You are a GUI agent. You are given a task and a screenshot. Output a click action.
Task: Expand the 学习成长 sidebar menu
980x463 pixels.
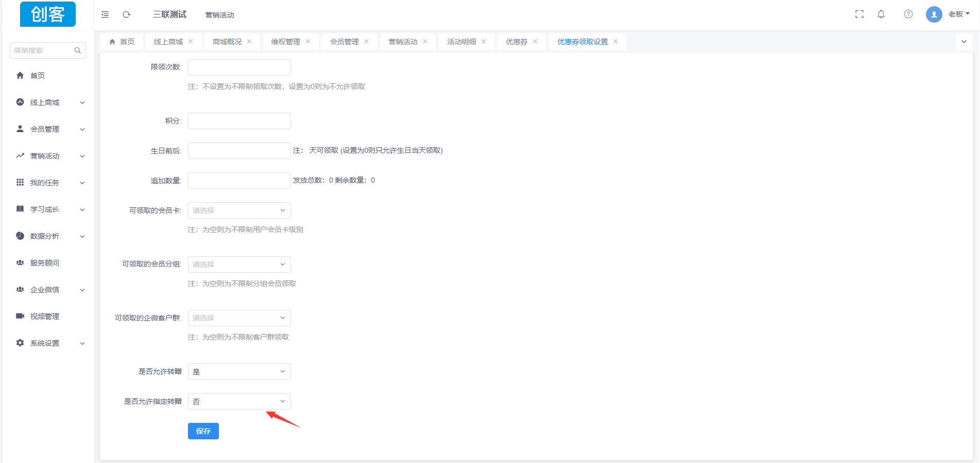tap(82, 210)
